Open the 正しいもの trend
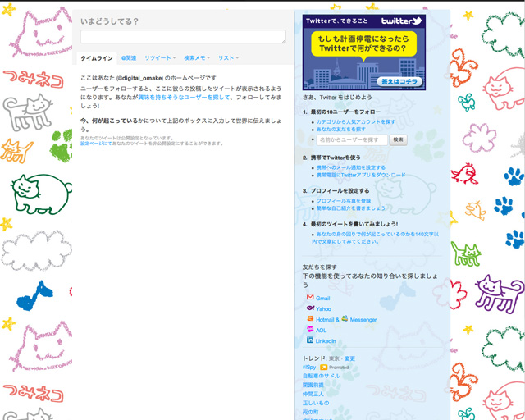The width and height of the screenshot is (525, 420). tap(316, 403)
